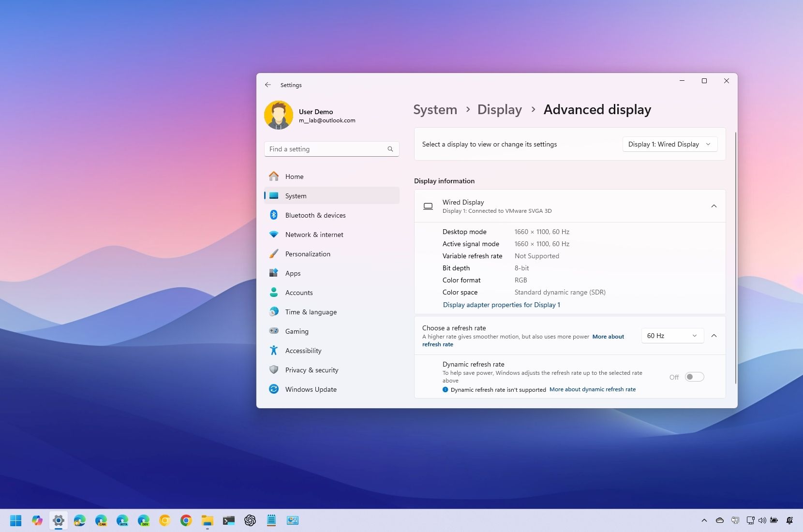Image resolution: width=803 pixels, height=532 pixels.
Task: Open Display adapter properties for Display 1
Action: (x=501, y=305)
